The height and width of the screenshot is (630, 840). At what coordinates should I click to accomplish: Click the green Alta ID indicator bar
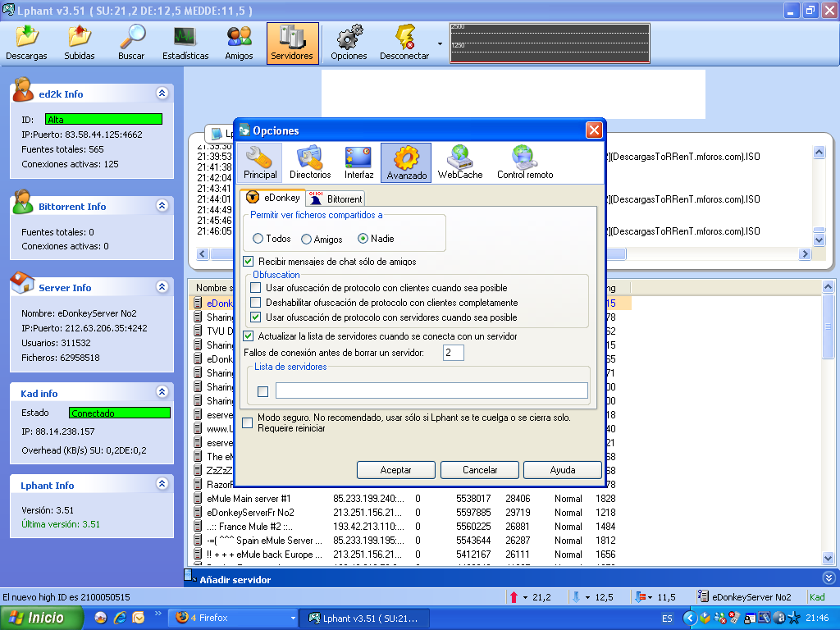coord(103,119)
